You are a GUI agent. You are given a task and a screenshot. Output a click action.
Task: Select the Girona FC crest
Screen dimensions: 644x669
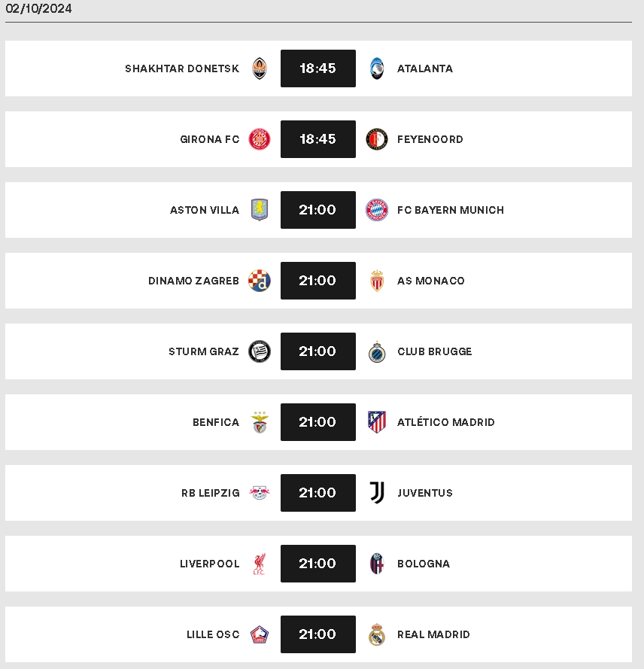pos(260,139)
